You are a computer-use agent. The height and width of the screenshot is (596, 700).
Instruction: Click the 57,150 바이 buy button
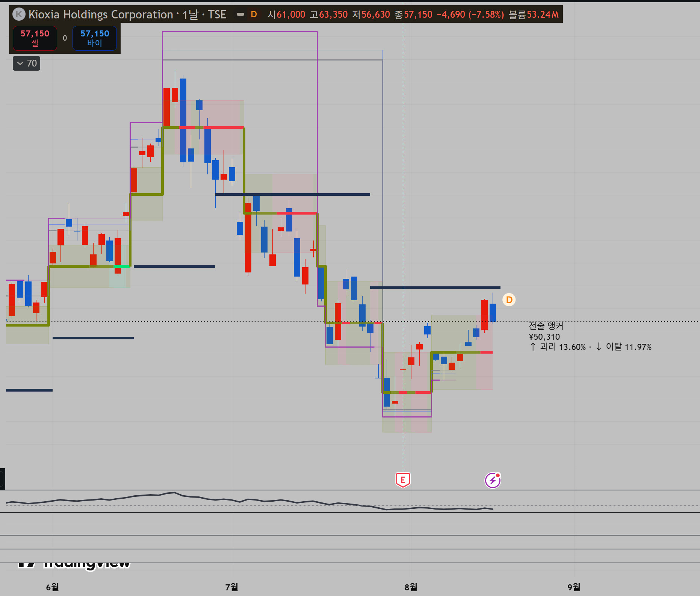(95, 38)
